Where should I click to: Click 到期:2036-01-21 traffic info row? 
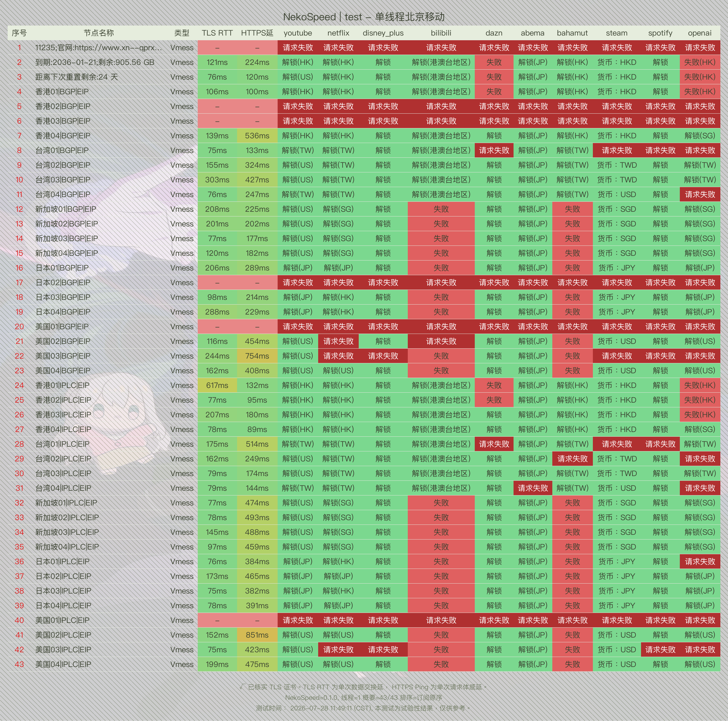(x=95, y=62)
